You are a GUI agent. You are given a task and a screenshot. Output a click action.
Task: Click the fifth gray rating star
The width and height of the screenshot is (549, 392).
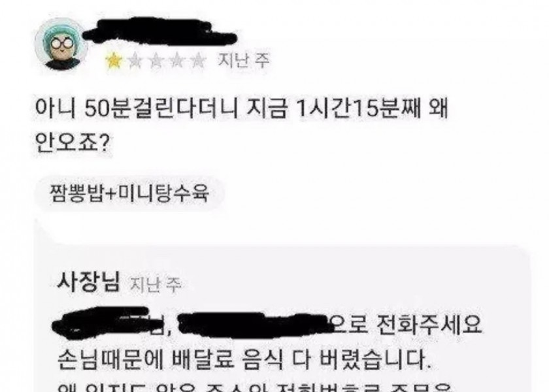point(199,61)
